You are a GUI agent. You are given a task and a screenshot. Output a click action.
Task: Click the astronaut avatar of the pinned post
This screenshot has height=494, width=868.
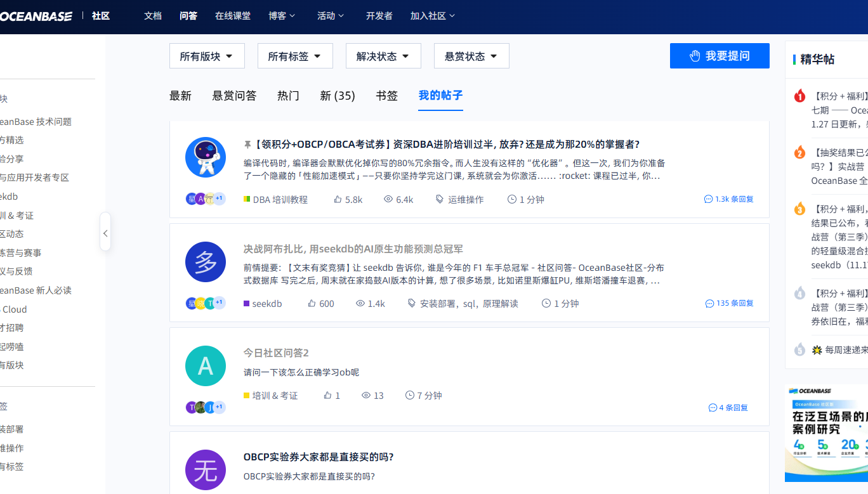206,157
